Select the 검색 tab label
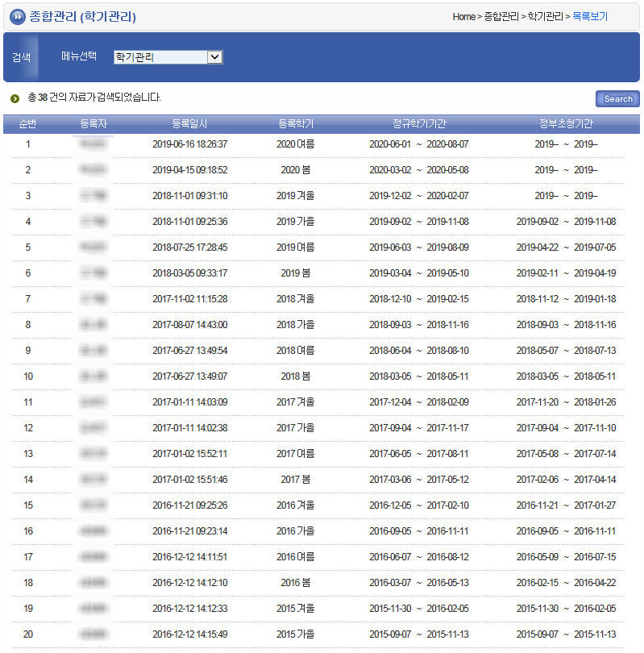 click(x=21, y=57)
